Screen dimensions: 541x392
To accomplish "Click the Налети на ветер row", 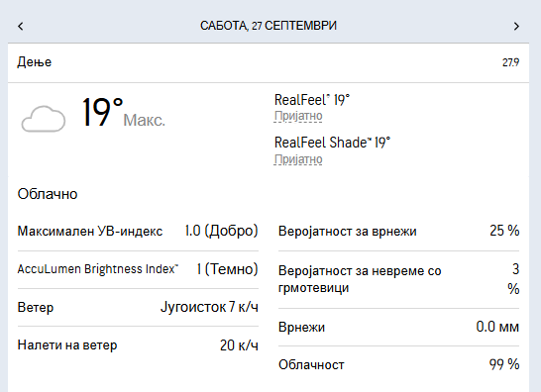I will pos(138,345).
